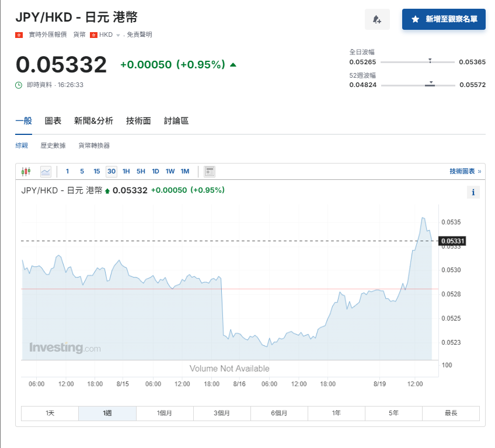Click the chart info 'i' icon

click(x=473, y=192)
